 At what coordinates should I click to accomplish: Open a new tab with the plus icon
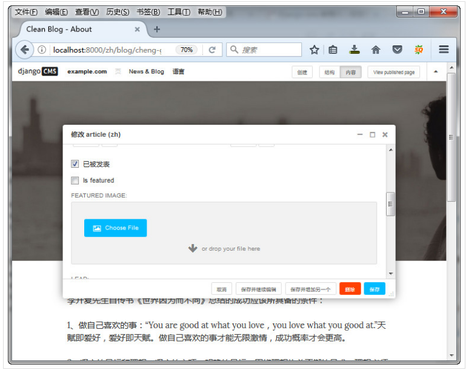click(157, 29)
